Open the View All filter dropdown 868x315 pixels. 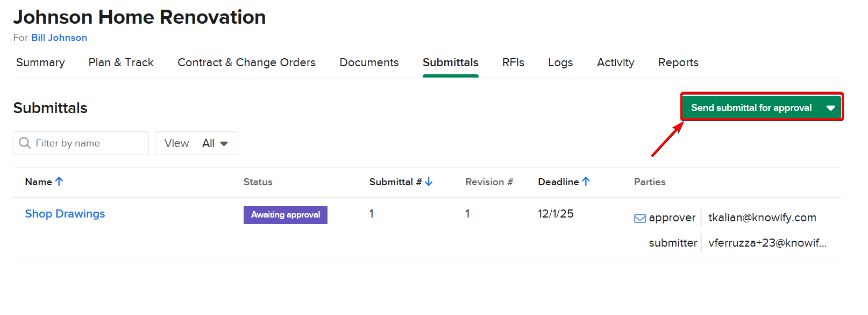196,143
